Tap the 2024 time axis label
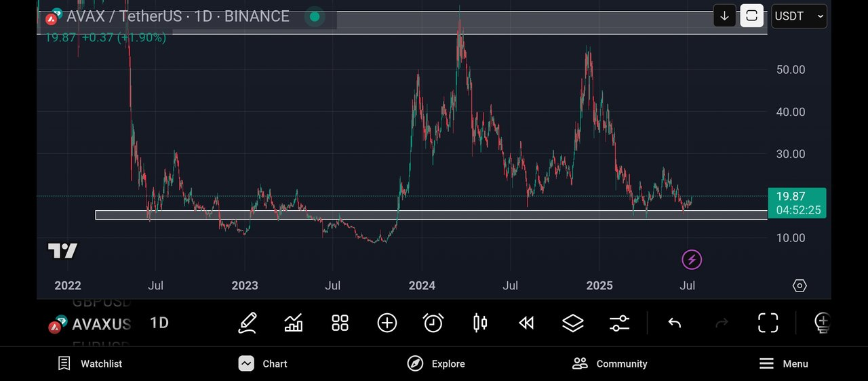Screen dimensions: 868x381 pos(422,285)
